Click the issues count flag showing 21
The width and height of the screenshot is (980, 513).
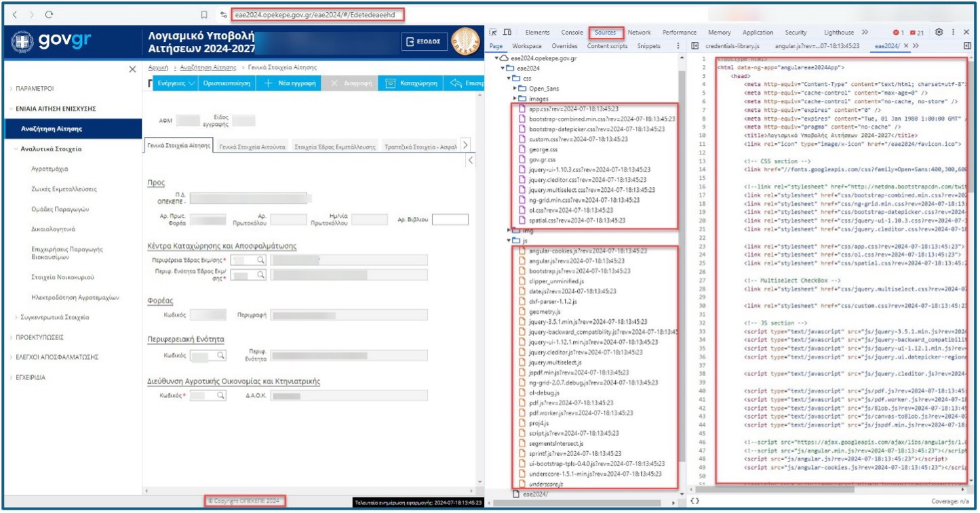click(918, 33)
